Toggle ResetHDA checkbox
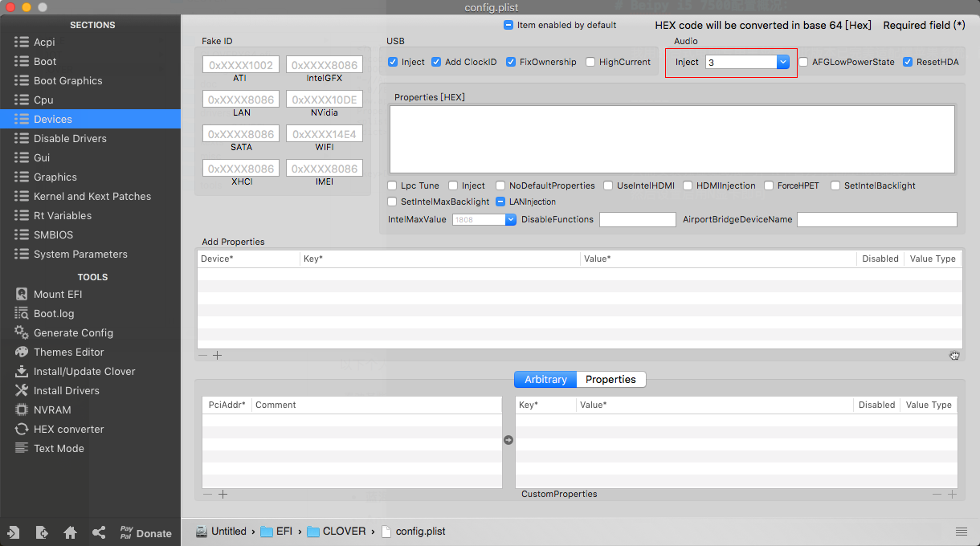The height and width of the screenshot is (546, 980). pos(908,62)
